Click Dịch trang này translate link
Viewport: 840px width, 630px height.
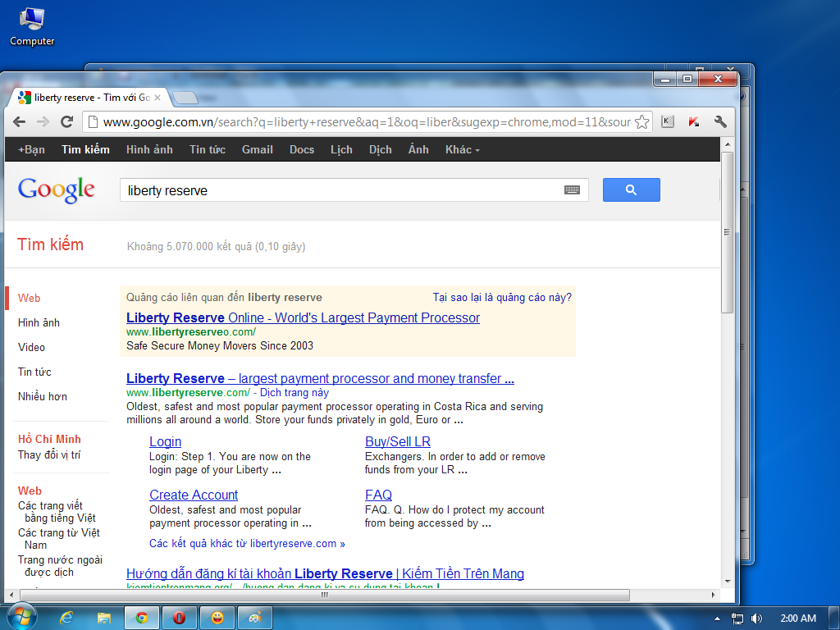click(x=294, y=393)
